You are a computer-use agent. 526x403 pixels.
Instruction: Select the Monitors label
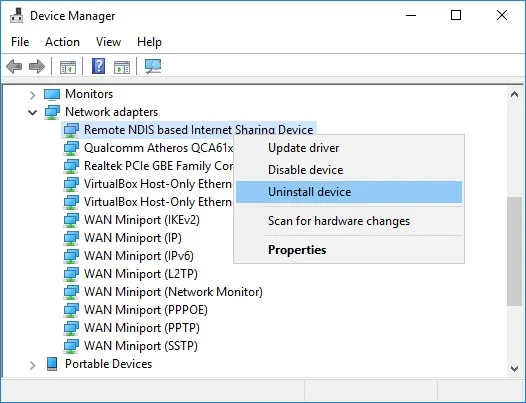click(89, 94)
